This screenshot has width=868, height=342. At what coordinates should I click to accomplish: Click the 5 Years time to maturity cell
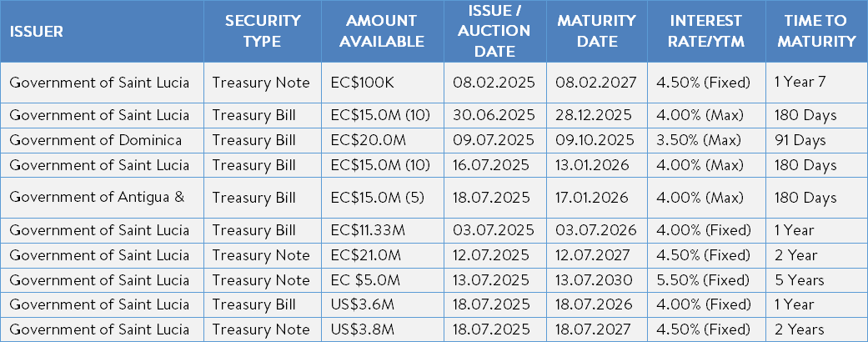coord(816,280)
